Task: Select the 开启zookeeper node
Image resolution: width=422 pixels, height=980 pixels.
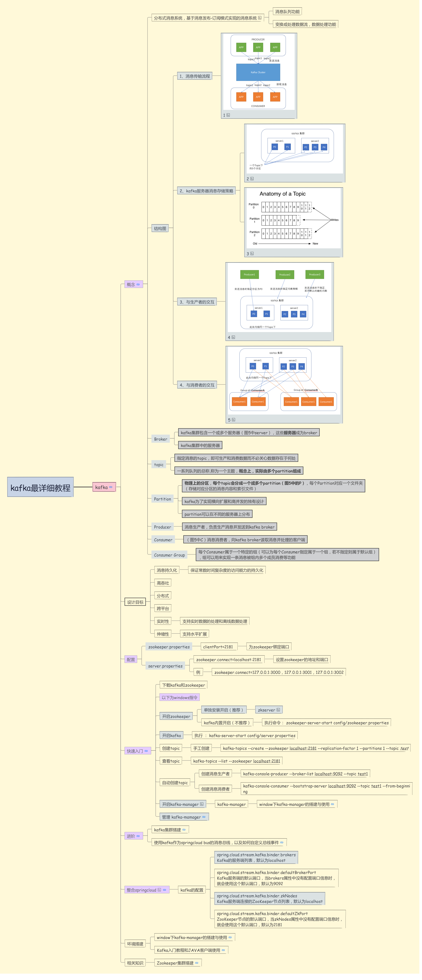Action: pyautogui.click(x=177, y=721)
